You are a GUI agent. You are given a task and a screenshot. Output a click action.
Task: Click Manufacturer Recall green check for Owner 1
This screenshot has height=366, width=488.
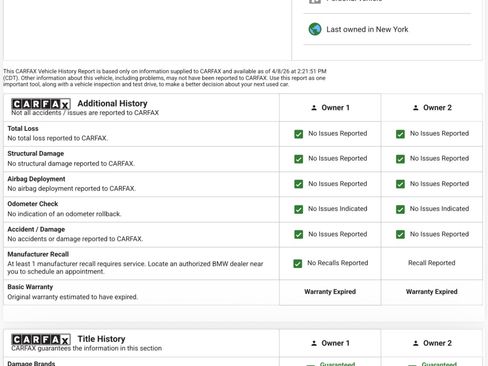tap(298, 264)
